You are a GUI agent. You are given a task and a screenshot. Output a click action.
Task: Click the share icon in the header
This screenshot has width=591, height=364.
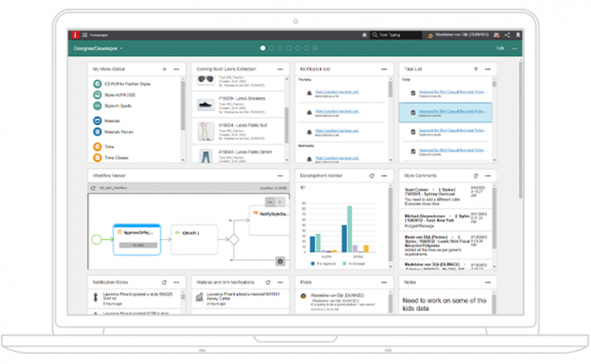[506, 35]
